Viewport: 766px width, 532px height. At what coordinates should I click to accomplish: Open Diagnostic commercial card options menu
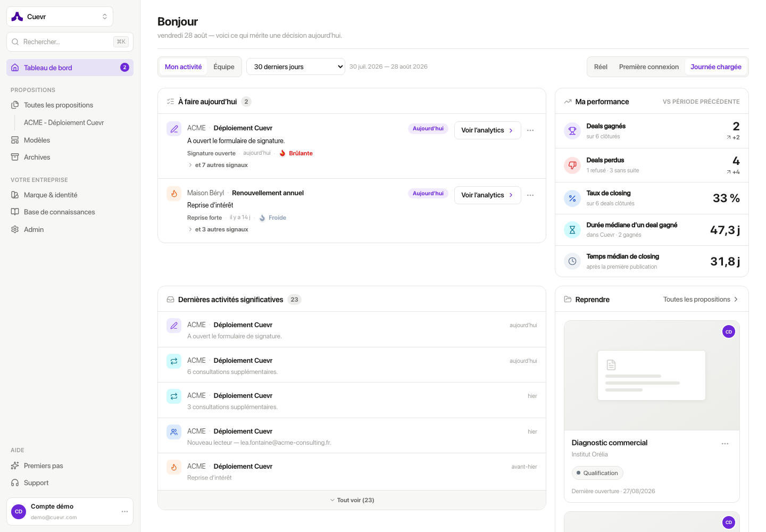[725, 444]
